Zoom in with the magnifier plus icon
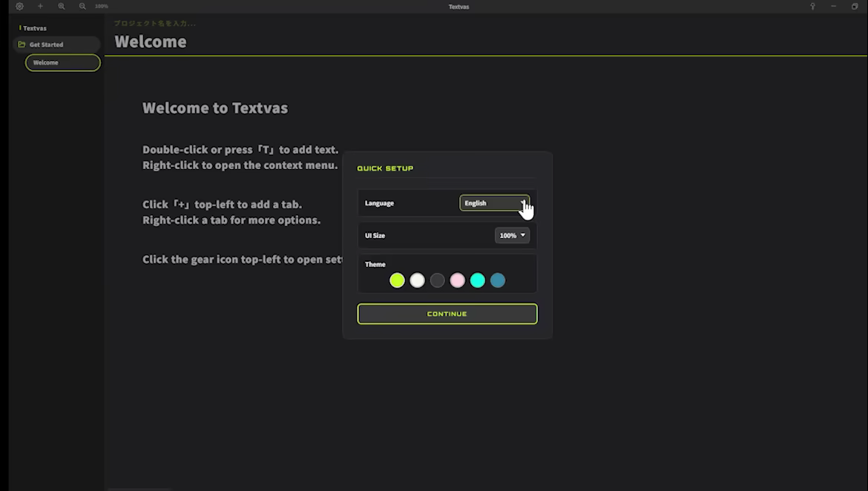Screen dimensions: 868x491 click(x=62, y=6)
